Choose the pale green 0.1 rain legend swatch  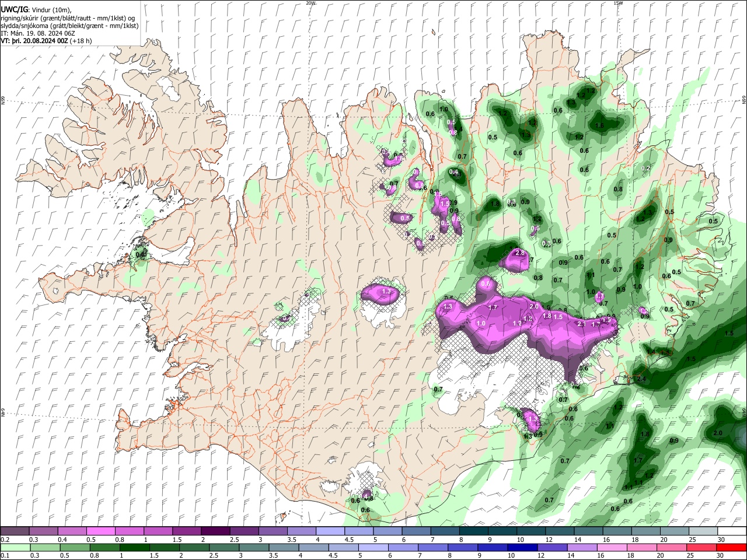[16, 547]
